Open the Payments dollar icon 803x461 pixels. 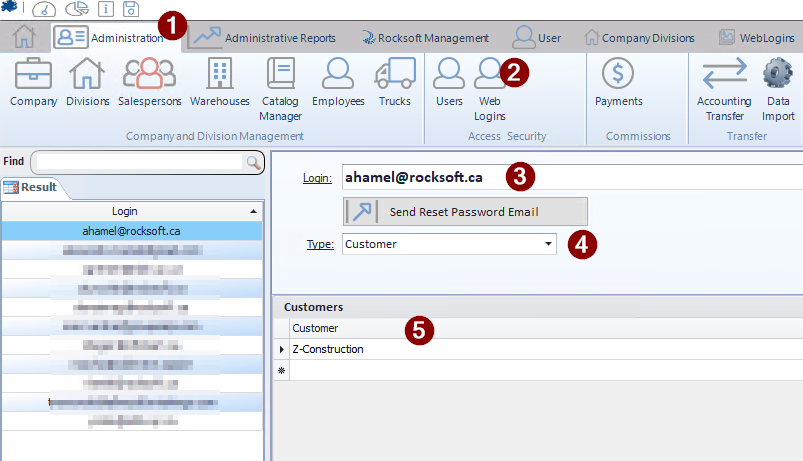pos(618,74)
